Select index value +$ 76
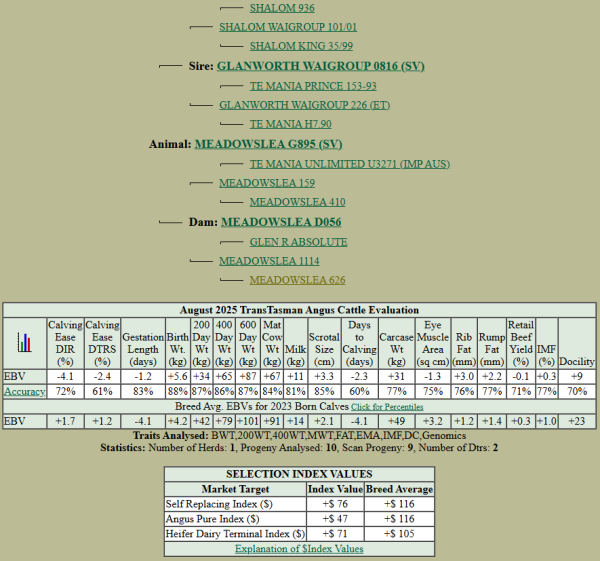600x561 pixels. [335, 504]
